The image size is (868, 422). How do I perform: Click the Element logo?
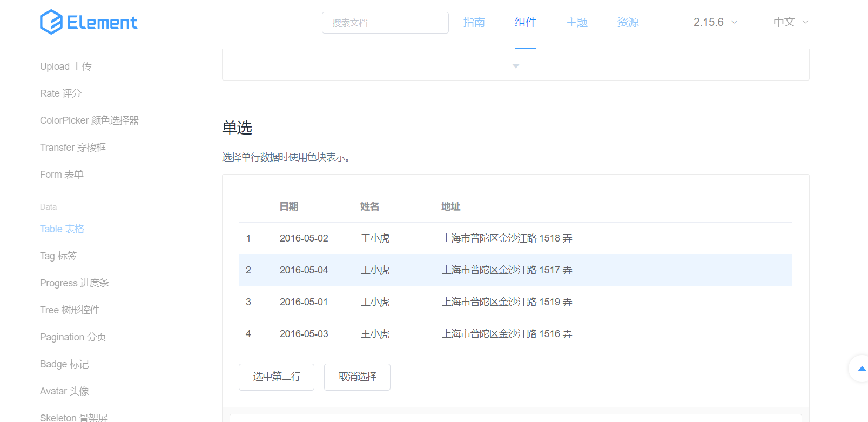[x=89, y=22]
